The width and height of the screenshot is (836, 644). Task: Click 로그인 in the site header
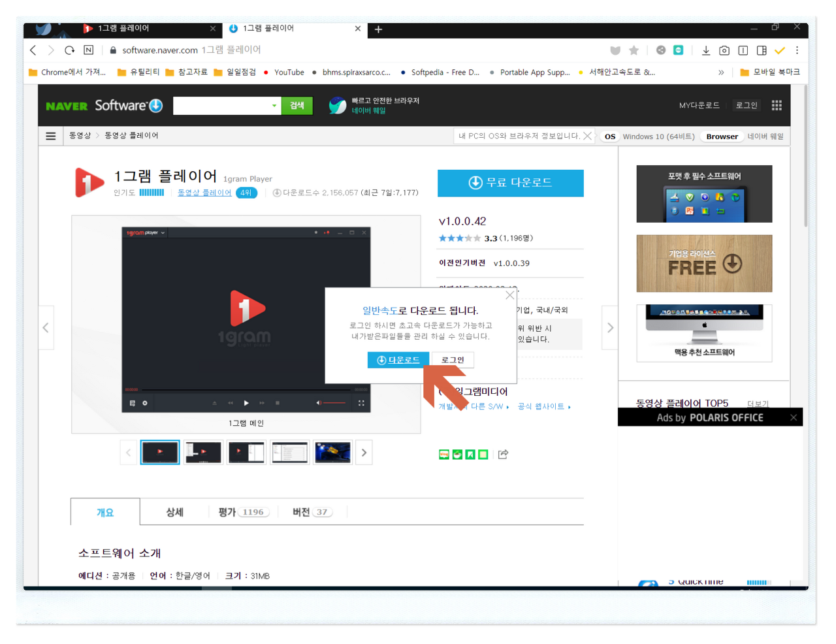[x=747, y=105]
